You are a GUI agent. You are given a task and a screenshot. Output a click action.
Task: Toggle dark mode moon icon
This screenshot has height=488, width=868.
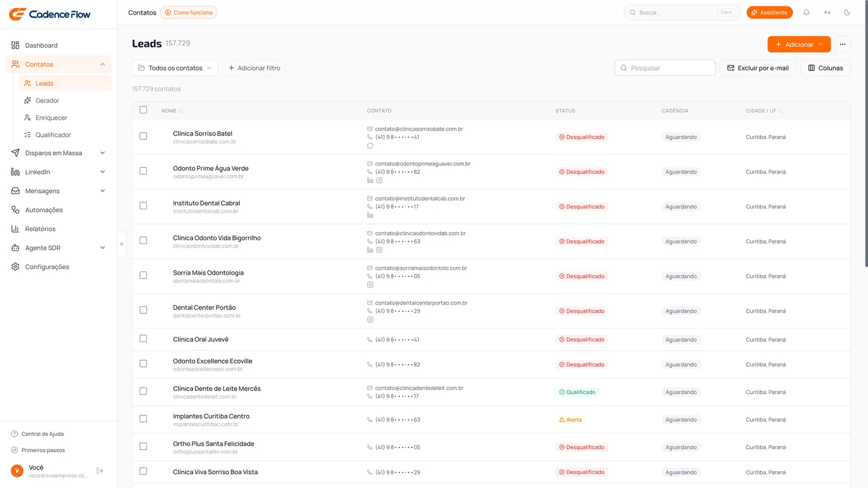click(847, 12)
